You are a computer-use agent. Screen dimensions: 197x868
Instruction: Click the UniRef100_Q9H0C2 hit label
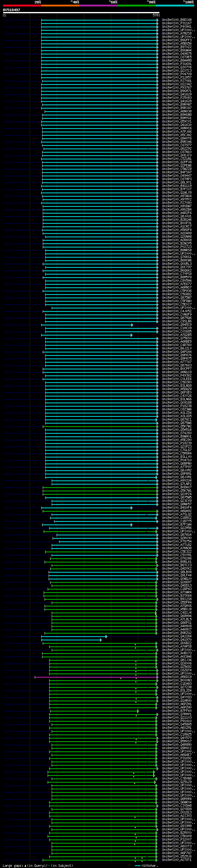pos(176,748)
